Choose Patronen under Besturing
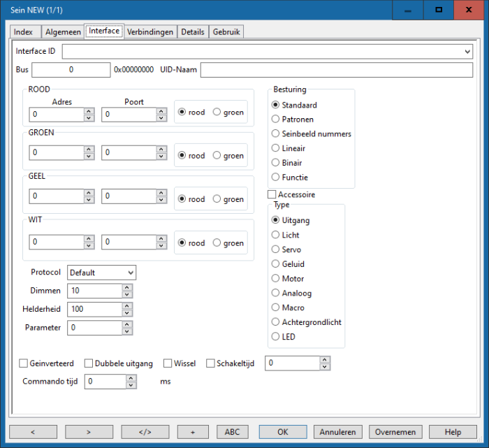This screenshot has width=489, height=448. click(275, 120)
